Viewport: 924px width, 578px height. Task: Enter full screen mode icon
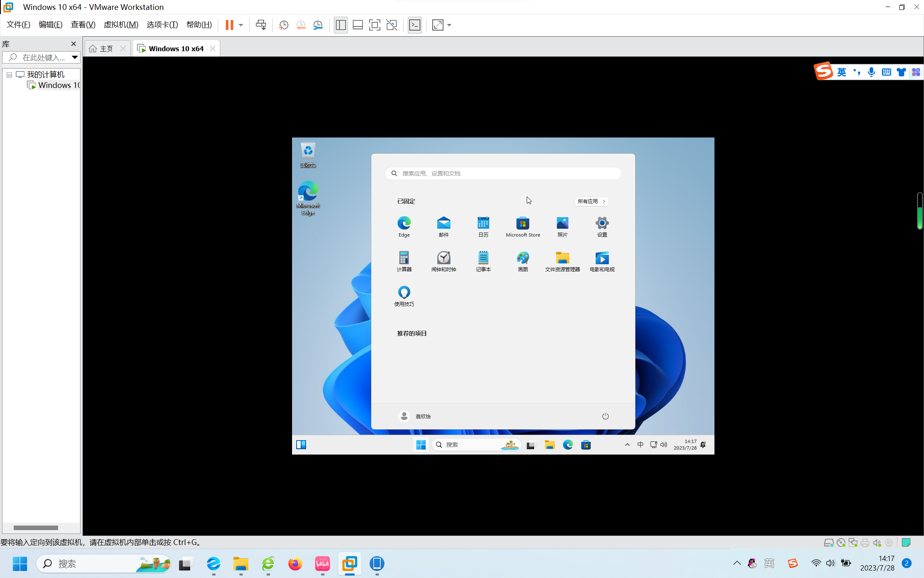(374, 25)
